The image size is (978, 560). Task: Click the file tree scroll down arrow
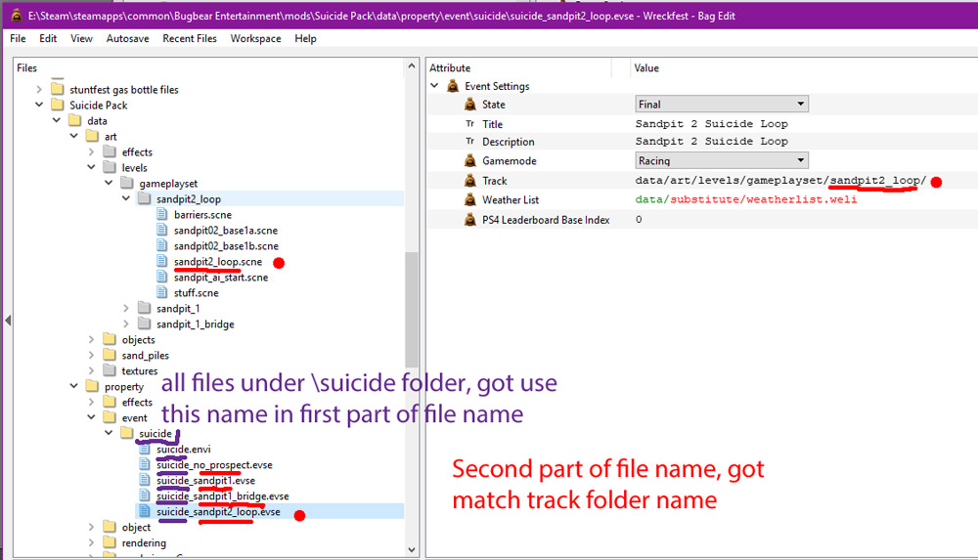[412, 549]
